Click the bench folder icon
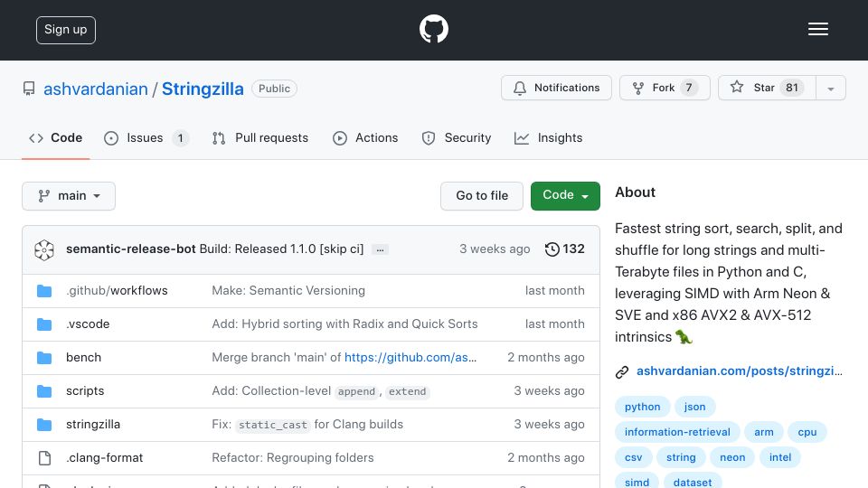This screenshot has width=868, height=488. pyautogui.click(x=44, y=358)
